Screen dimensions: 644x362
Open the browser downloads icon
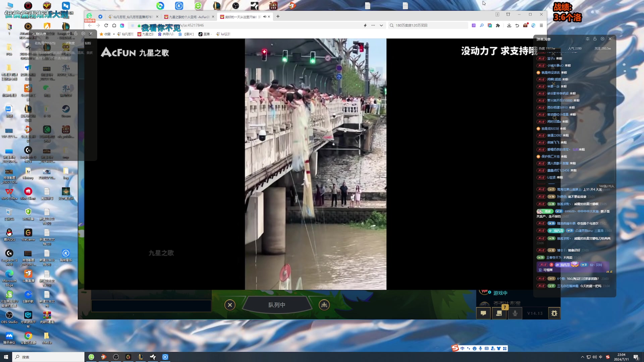pyautogui.click(x=509, y=25)
